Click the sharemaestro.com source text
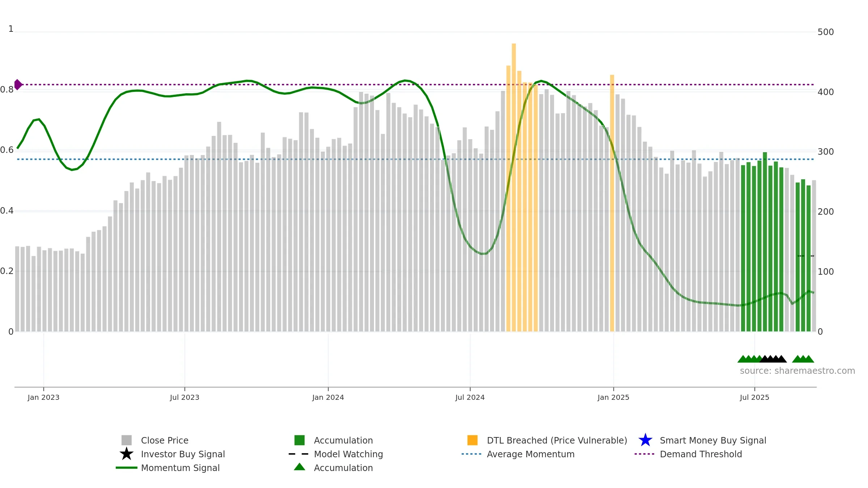This screenshot has width=868, height=488. 797,371
